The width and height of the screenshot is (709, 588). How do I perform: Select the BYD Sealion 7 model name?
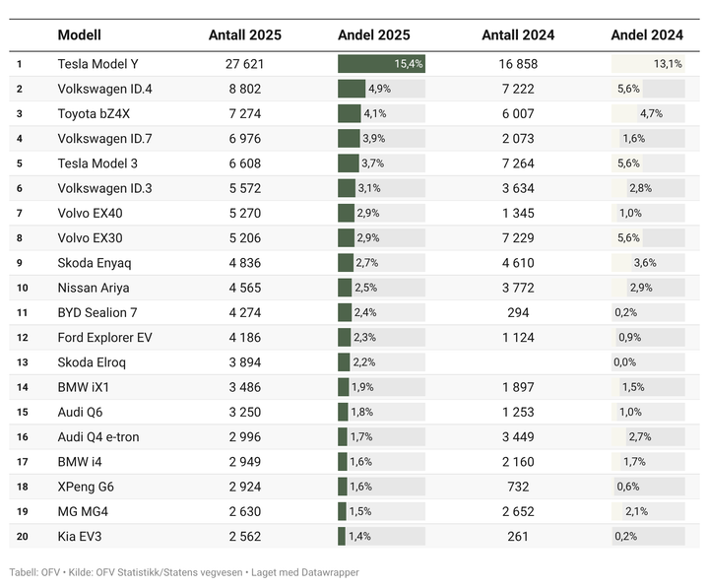(x=97, y=313)
